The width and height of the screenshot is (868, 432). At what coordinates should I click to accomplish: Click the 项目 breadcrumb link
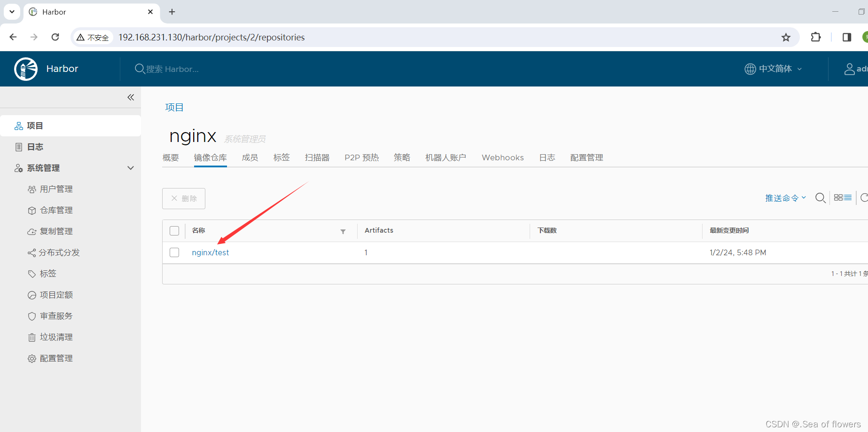tap(174, 107)
